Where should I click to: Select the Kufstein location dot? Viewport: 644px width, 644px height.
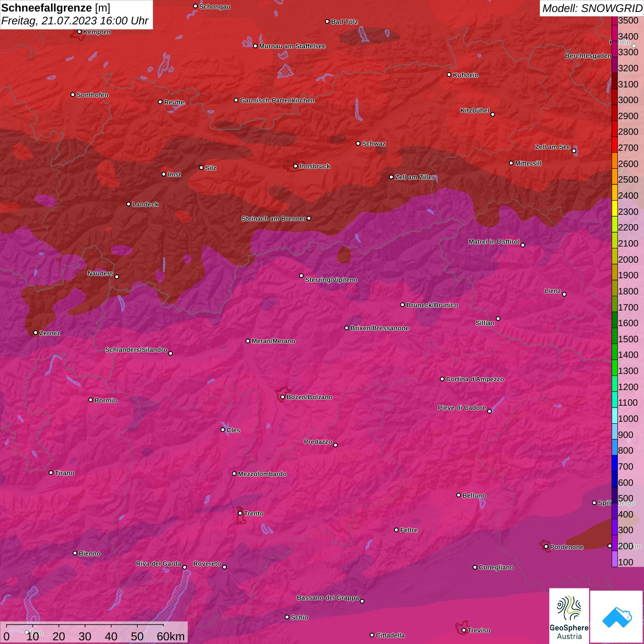tap(449, 75)
